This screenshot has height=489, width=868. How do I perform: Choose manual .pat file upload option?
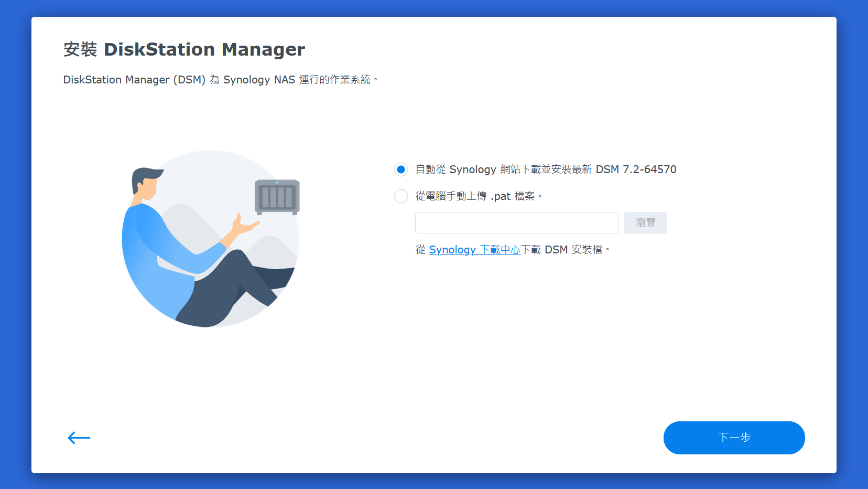pyautogui.click(x=401, y=196)
